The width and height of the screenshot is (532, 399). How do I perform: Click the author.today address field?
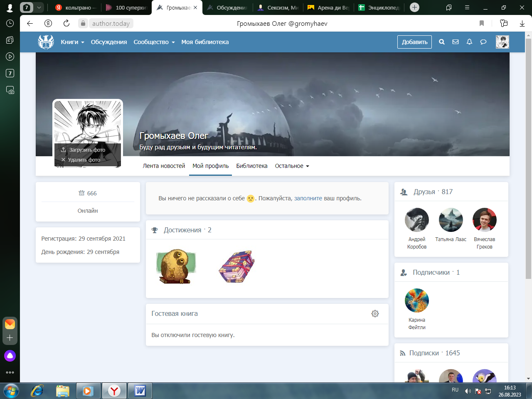click(x=111, y=24)
